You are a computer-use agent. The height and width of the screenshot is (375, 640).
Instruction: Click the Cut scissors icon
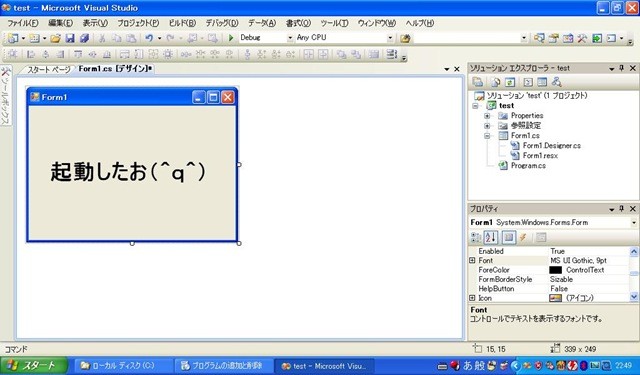[102, 38]
